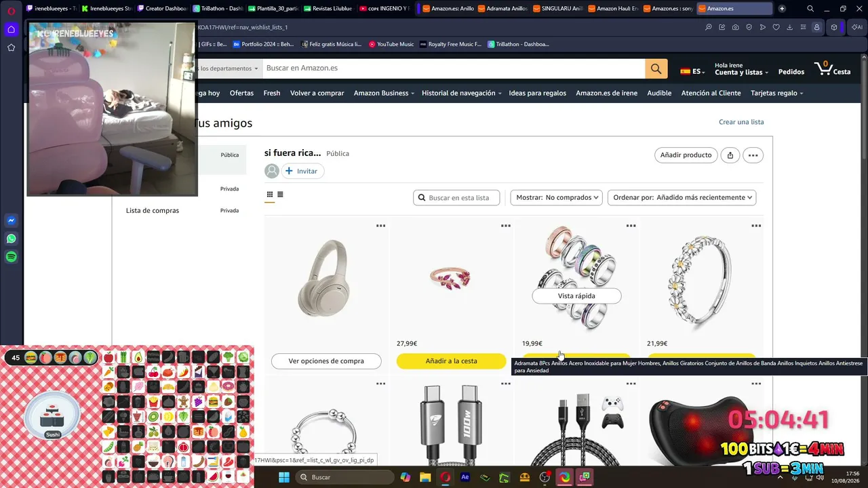
Task: Click the camera snapshot icon in address bar
Action: click(735, 27)
